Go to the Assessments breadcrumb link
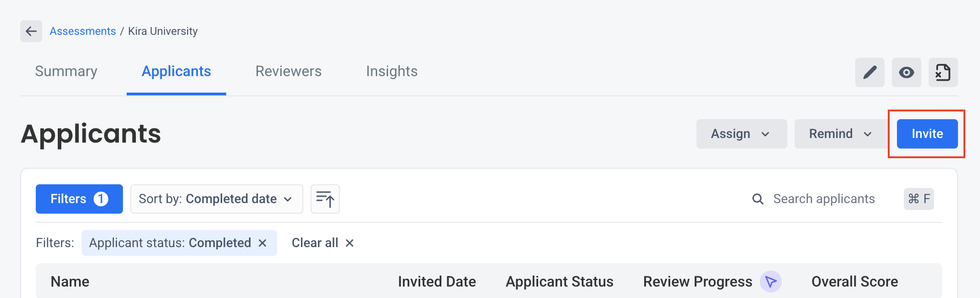This screenshot has width=980, height=298. 83,31
